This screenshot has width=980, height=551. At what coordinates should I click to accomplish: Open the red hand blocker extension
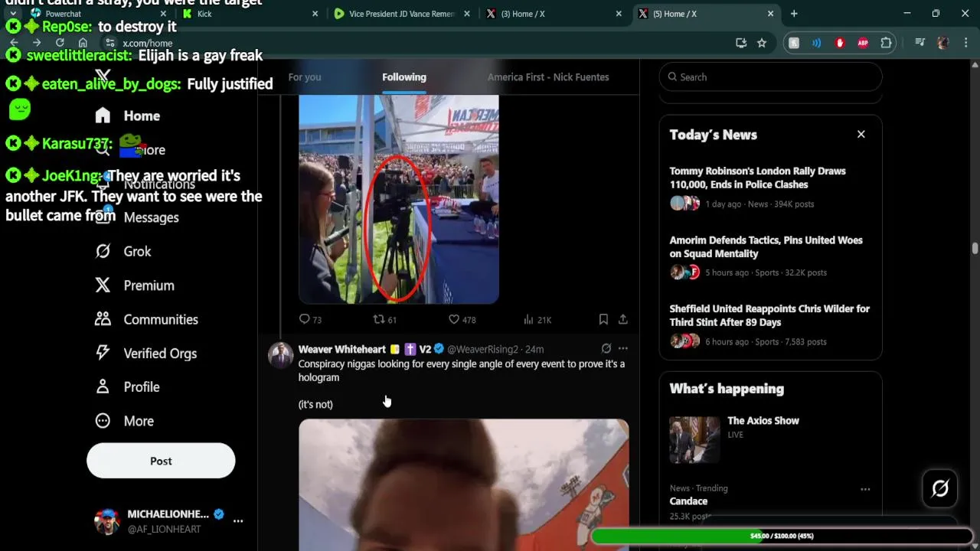click(840, 43)
